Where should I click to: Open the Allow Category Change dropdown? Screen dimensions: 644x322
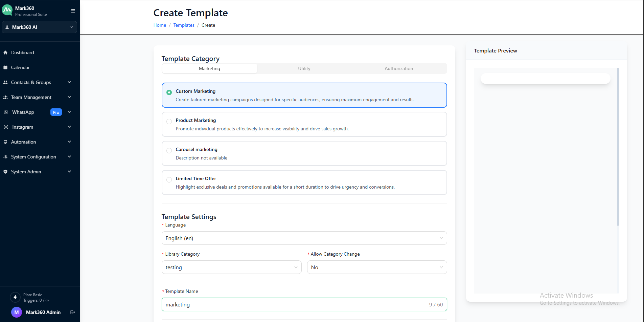tap(376, 267)
